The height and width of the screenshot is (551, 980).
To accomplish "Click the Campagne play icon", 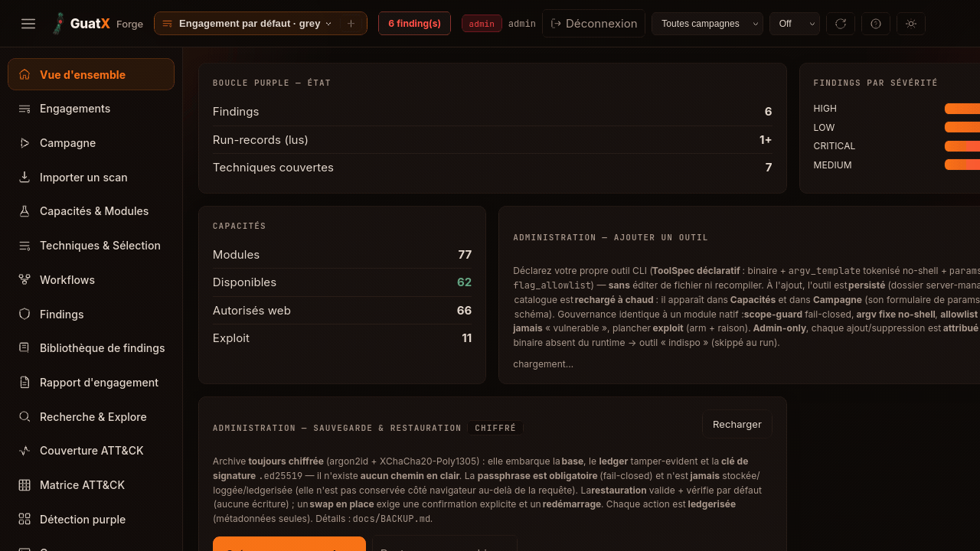I will click(x=24, y=143).
